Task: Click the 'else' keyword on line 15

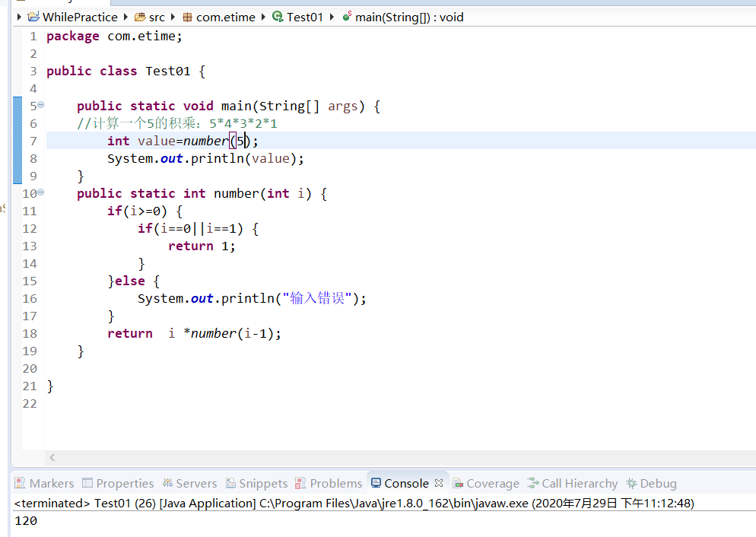Action: (x=130, y=281)
